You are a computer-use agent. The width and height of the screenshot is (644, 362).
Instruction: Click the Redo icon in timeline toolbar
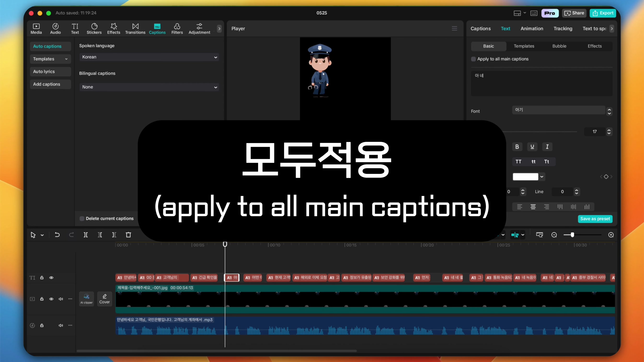[71, 235]
